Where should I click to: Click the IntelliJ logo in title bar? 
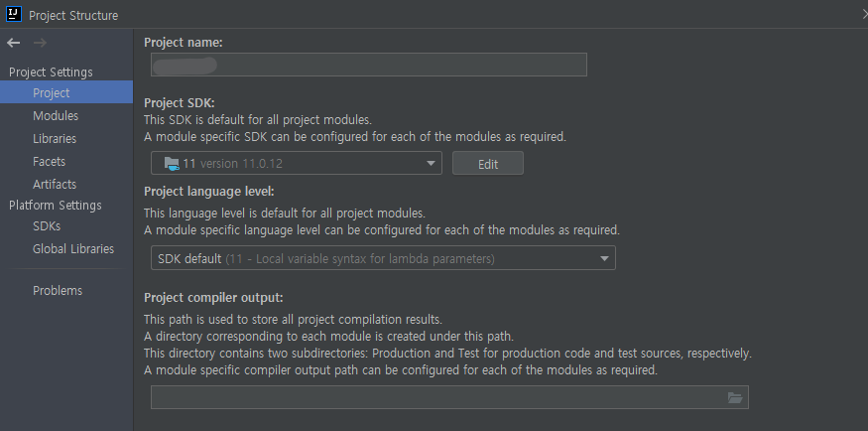point(13,15)
